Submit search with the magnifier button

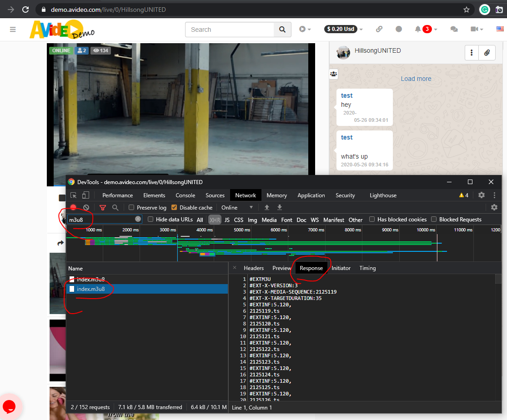[x=282, y=30]
